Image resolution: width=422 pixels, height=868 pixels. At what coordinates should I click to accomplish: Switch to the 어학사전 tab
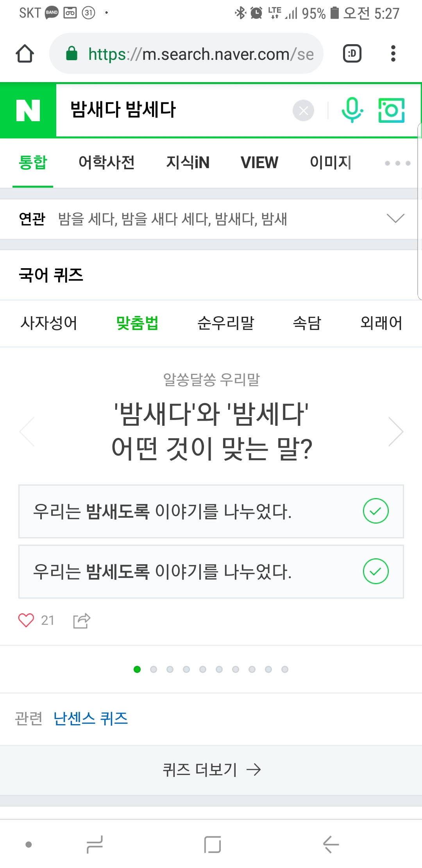pos(107,163)
